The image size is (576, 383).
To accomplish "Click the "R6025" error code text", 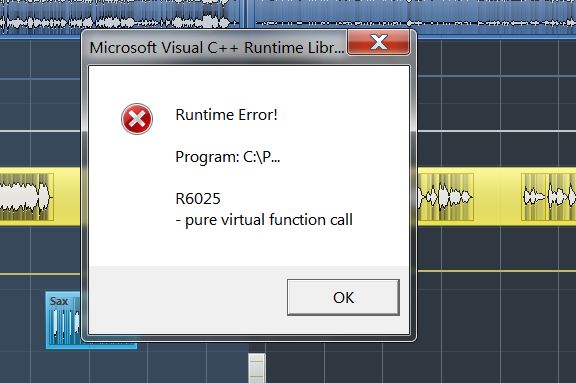I will (198, 199).
